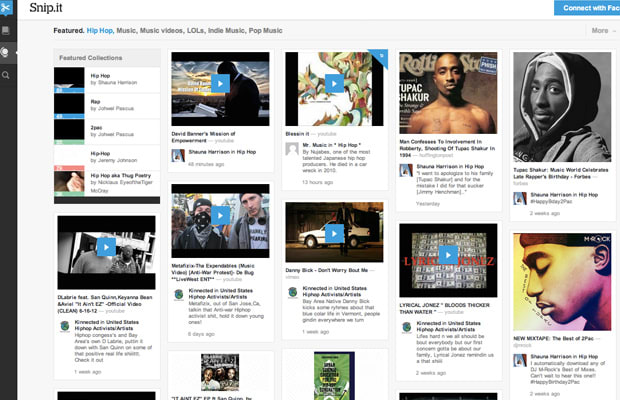The width and height of the screenshot is (620, 400).
Task: Click thumbnail of Hip Hop collection by Shauna
Action: point(69,80)
